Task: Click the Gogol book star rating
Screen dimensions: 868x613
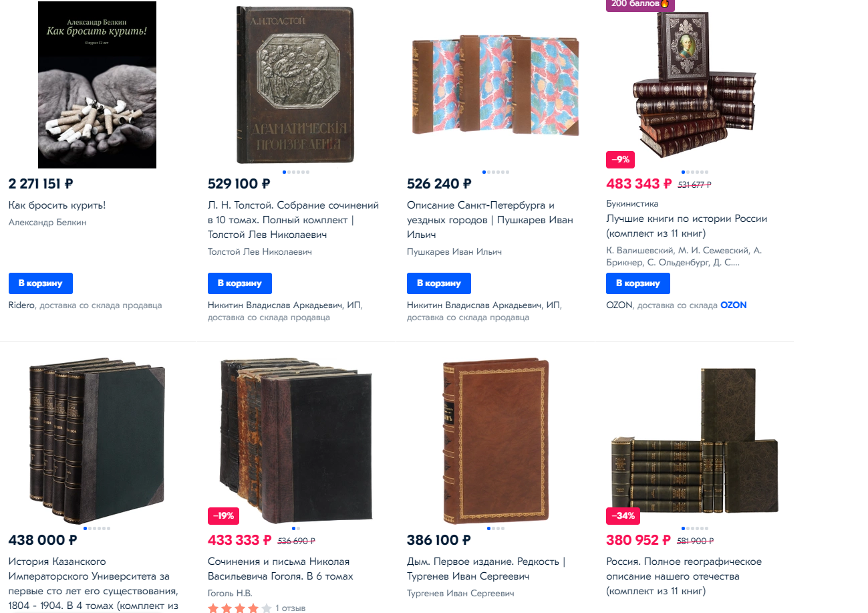Action: [240, 608]
